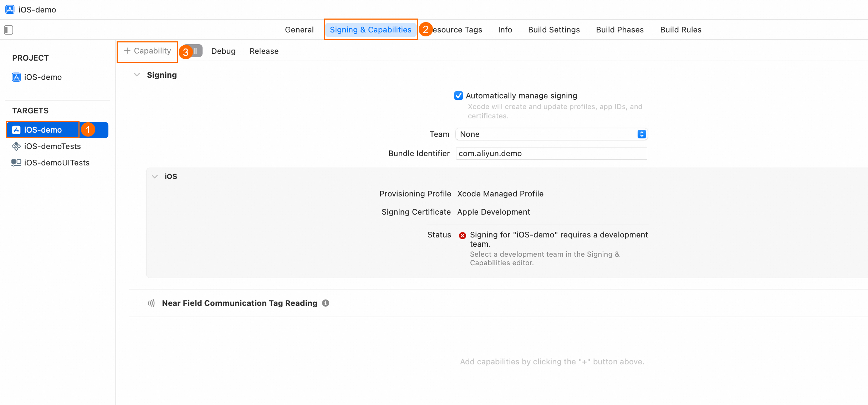Uncheck Automatically manage signing
Viewport: 868px width, 405px height.
pos(459,96)
